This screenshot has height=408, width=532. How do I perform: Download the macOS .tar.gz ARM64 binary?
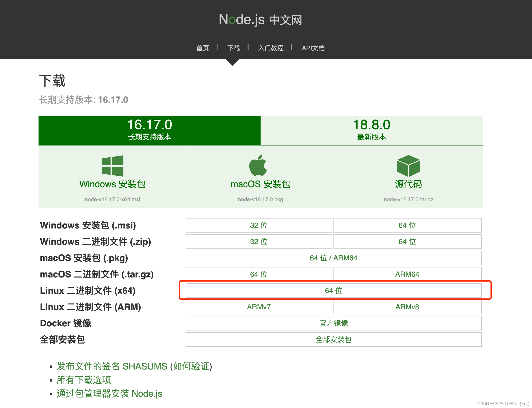(x=407, y=274)
